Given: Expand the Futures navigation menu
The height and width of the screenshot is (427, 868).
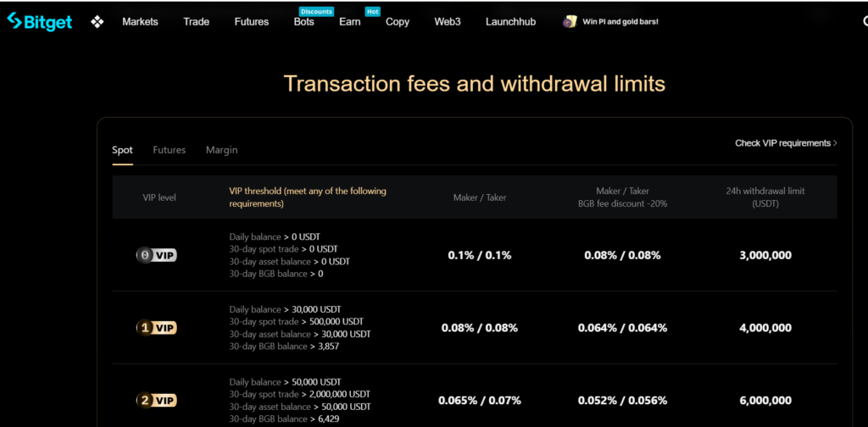Looking at the screenshot, I should [251, 22].
